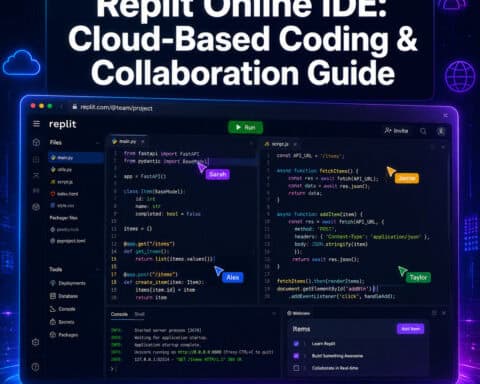Viewport: 480px width, 384px height.
Task: Open the Console tool in sidebar
Action: pos(63,309)
